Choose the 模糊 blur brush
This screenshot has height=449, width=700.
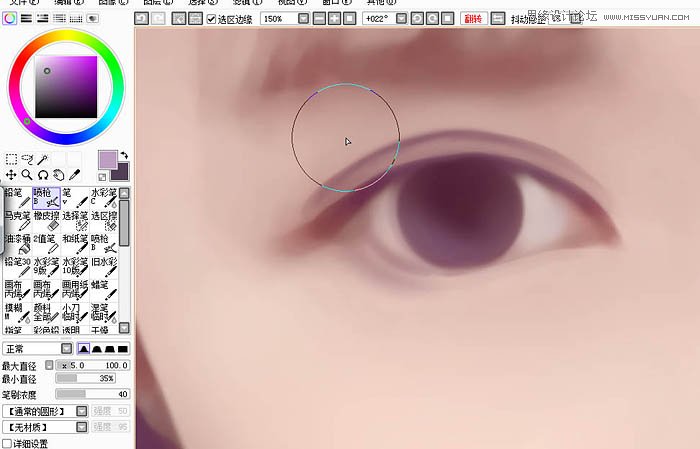point(17,313)
